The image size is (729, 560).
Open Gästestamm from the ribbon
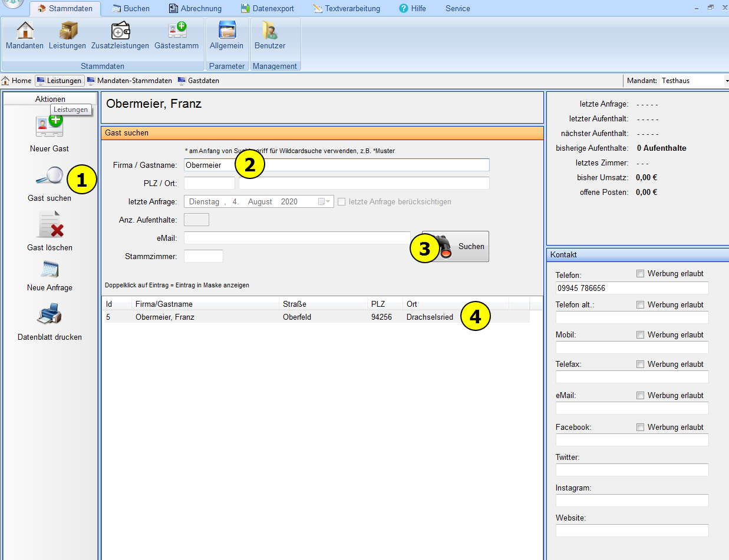tap(176, 35)
